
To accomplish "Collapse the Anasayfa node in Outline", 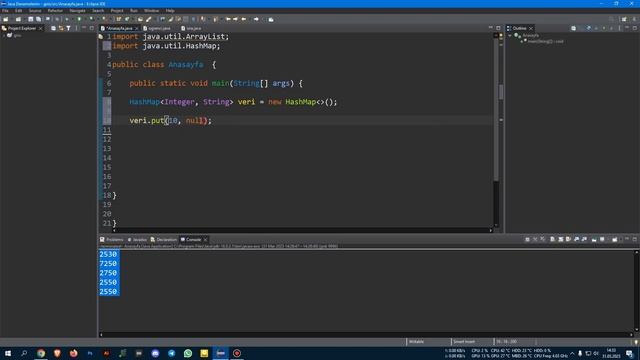I will (x=510, y=36).
